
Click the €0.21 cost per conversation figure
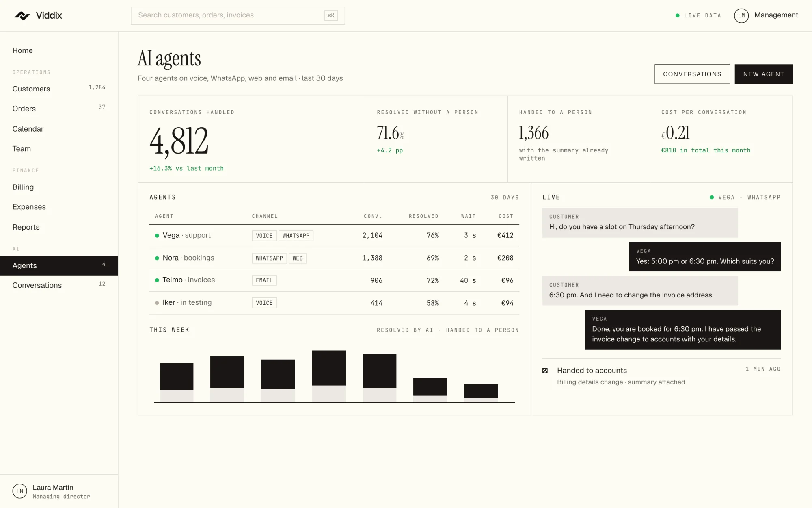[x=676, y=133]
